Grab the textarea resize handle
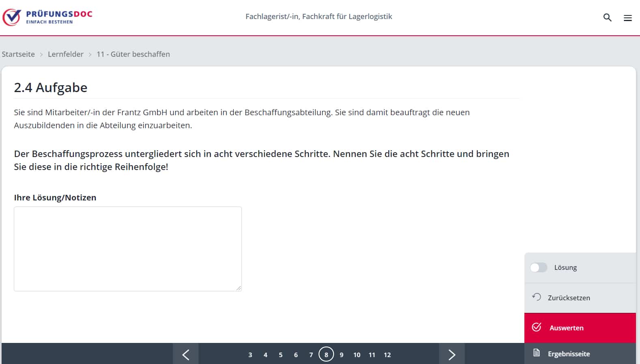 (239, 288)
